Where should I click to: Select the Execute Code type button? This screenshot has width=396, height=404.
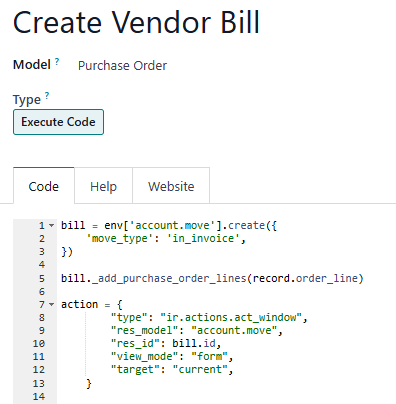pos(58,122)
